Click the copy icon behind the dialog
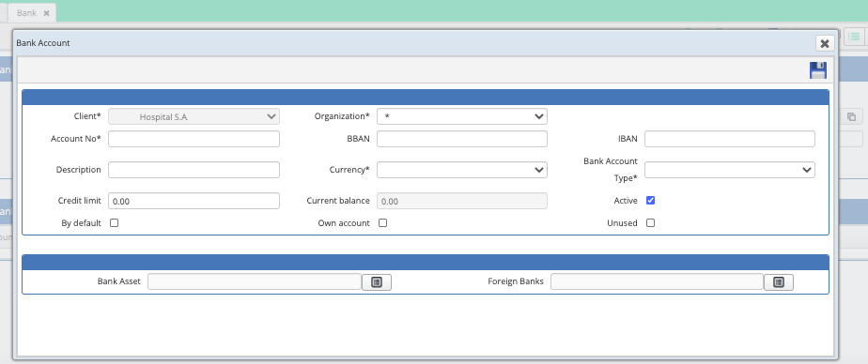Screen dimensions: 868x364 click(x=851, y=116)
